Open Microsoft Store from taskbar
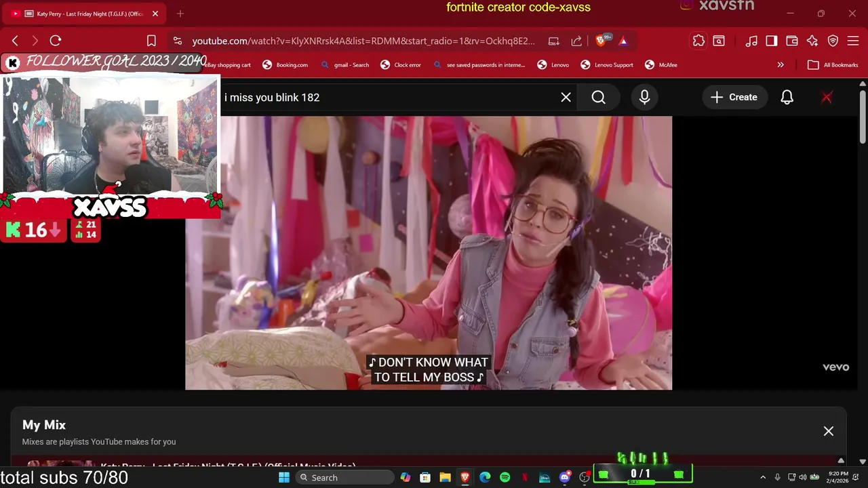868x488 pixels. [x=425, y=477]
